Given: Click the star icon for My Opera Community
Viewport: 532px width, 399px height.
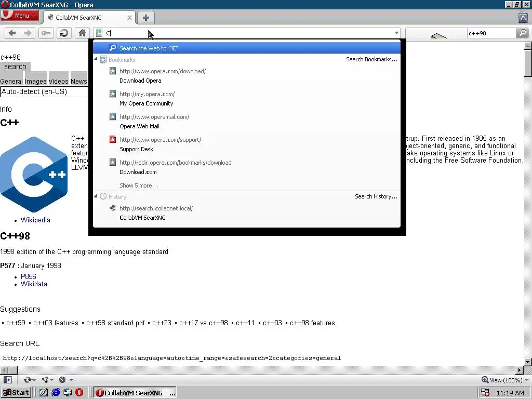Looking at the screenshot, I should 113,94.
